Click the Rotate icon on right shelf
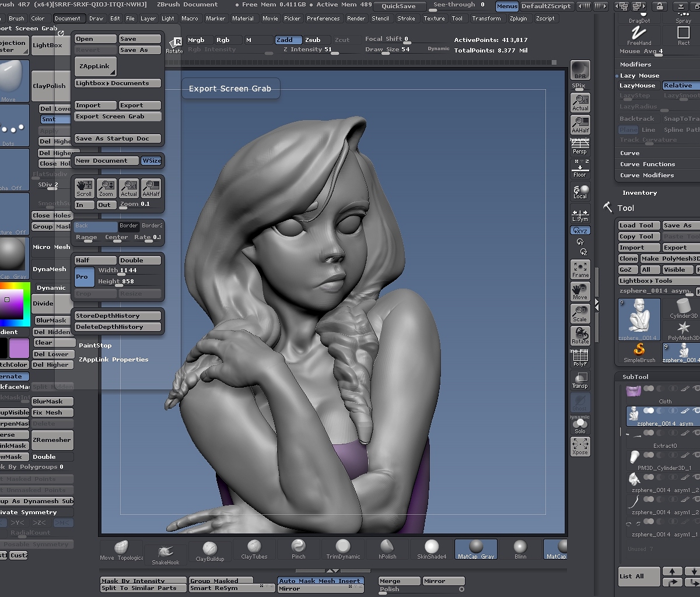This screenshot has width=700, height=597. pyautogui.click(x=580, y=336)
